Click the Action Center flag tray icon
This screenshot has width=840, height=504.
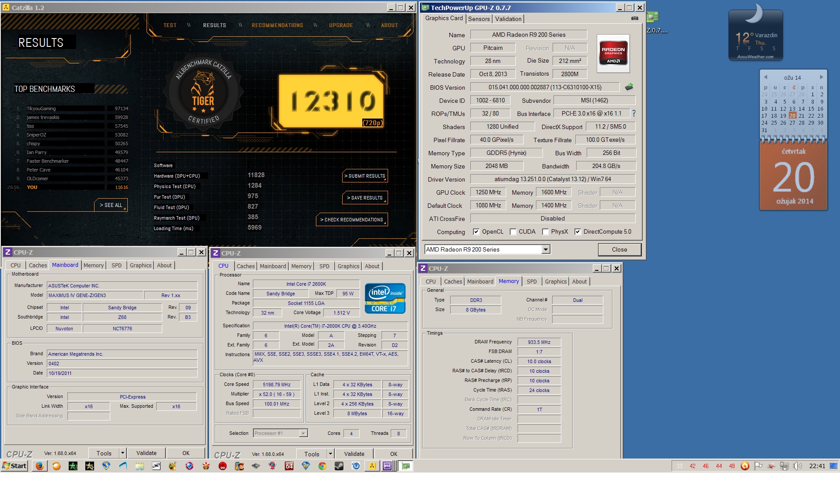pyautogui.click(x=758, y=466)
